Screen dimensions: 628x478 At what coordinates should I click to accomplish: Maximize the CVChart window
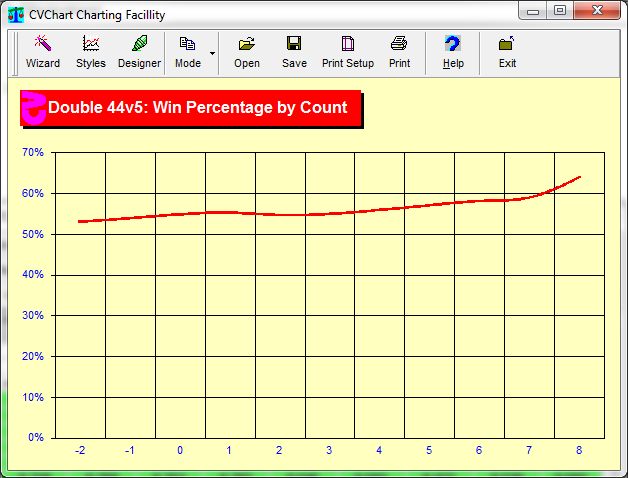coord(560,11)
